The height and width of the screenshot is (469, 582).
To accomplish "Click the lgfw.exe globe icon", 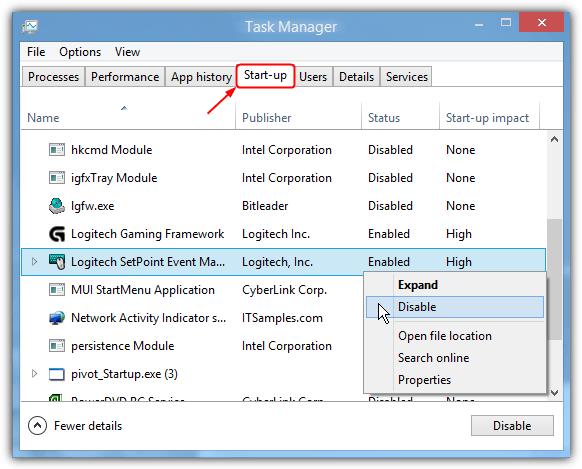I will pos(57,206).
